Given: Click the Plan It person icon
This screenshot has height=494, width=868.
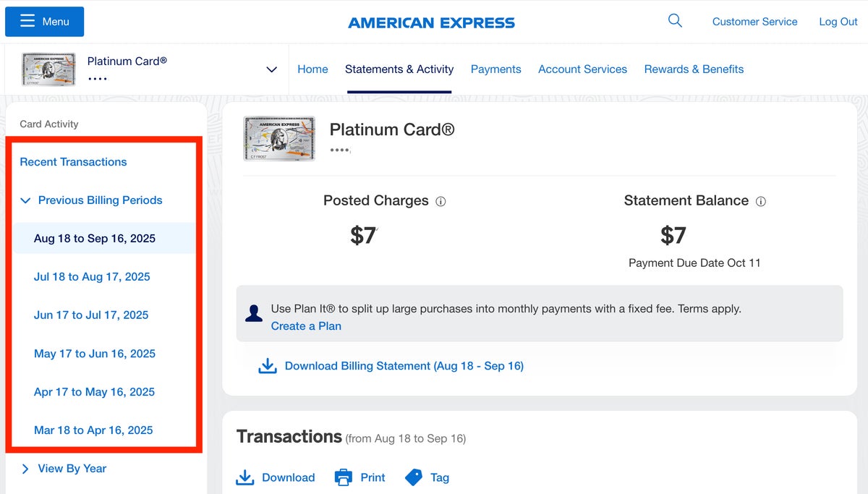Looking at the screenshot, I should pos(254,313).
